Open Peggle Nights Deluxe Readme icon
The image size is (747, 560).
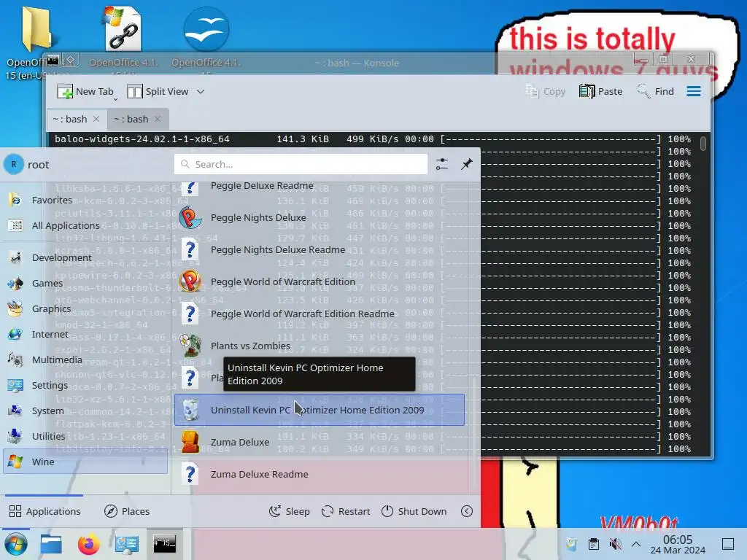(x=190, y=249)
